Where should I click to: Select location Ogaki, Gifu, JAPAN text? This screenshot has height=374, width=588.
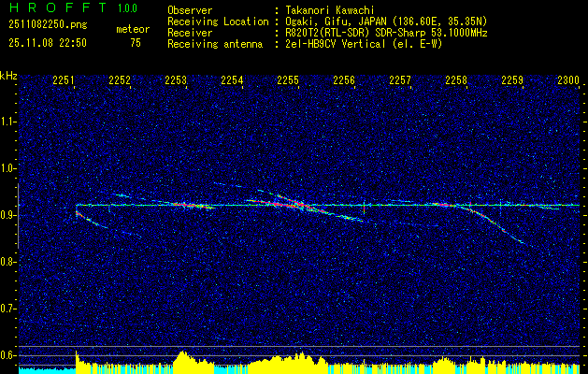[x=386, y=22]
